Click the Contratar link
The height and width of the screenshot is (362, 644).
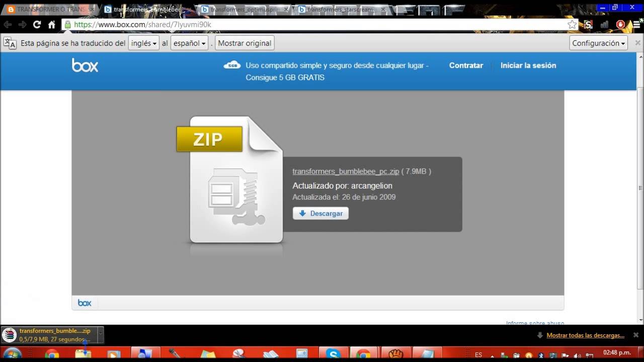pyautogui.click(x=466, y=65)
